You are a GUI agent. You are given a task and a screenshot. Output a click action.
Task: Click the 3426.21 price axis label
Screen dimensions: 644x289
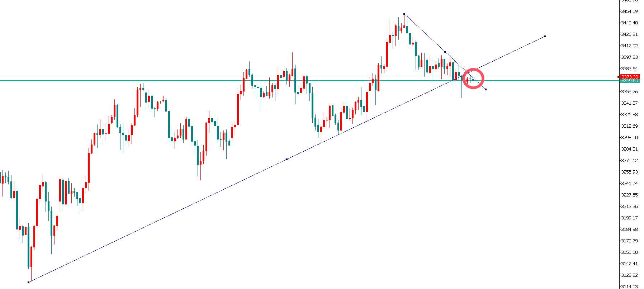click(x=629, y=34)
